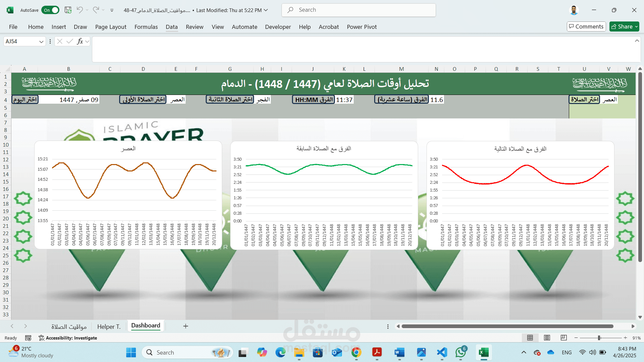Click the Select All corner triangle
Viewport: 644px width, 362px height.
[x=7, y=69]
